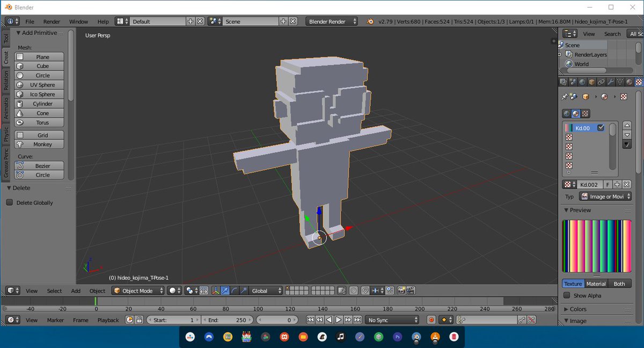Expand the RenderLayers tree item

(x=560, y=54)
